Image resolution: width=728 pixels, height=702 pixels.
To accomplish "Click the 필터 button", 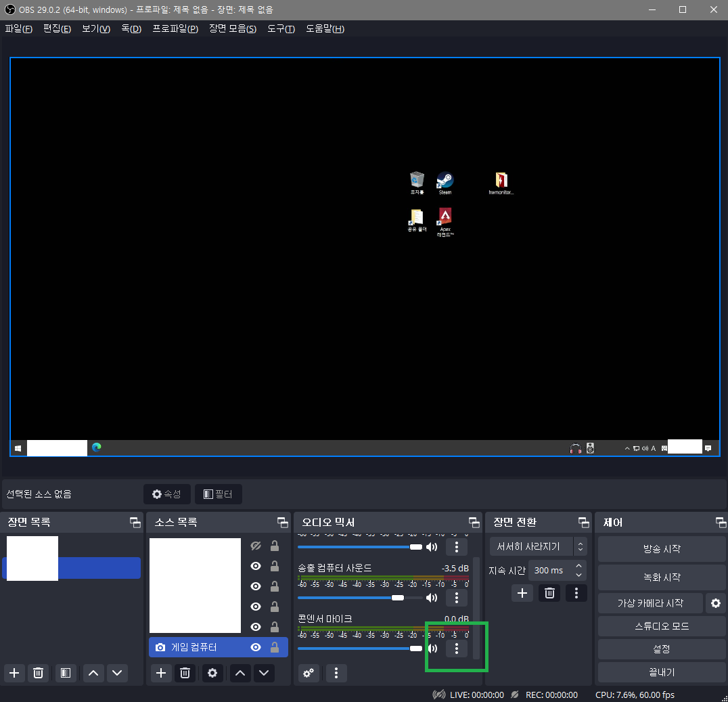I will pyautogui.click(x=219, y=494).
